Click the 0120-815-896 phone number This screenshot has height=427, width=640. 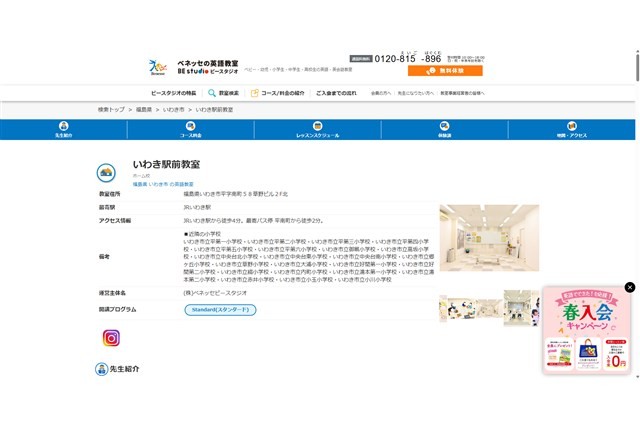pyautogui.click(x=408, y=59)
